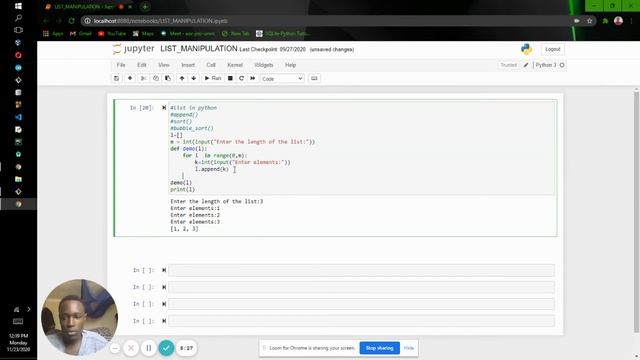
Task: Pause the Loom recording
Action: tap(149, 348)
